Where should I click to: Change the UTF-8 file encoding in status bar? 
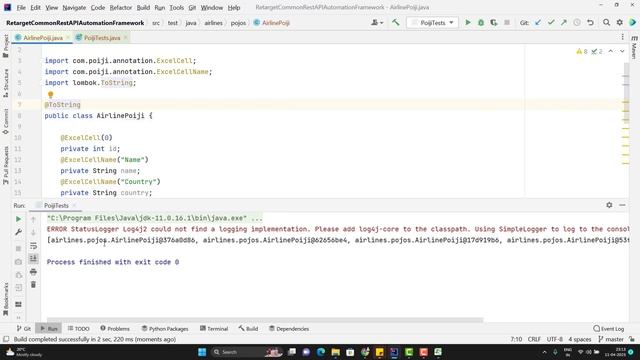pyautogui.click(x=555, y=339)
